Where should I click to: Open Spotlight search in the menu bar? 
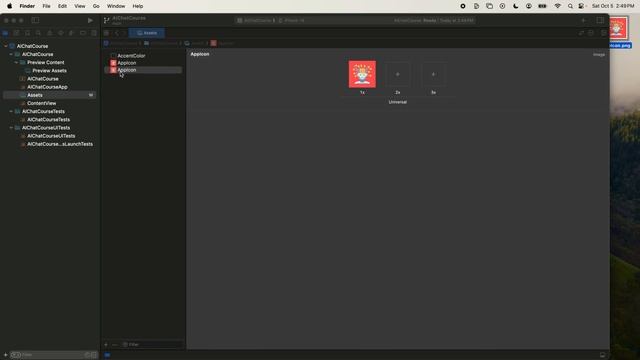570,6
